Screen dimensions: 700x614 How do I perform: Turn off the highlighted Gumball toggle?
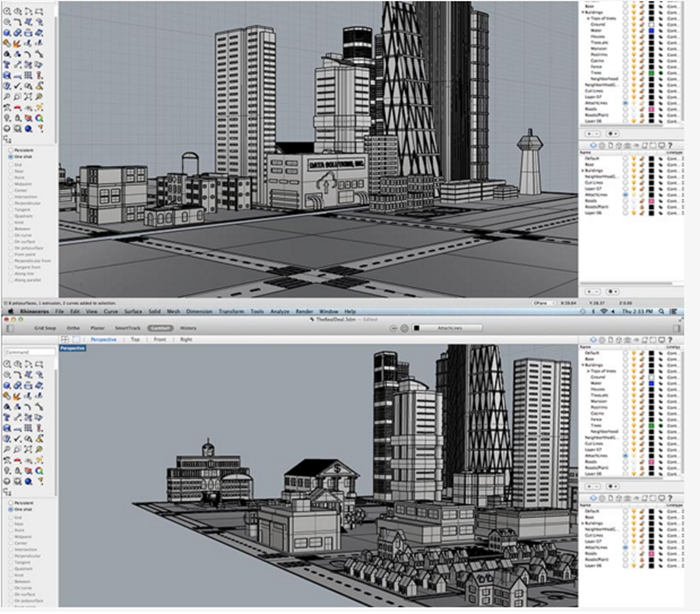tap(159, 326)
